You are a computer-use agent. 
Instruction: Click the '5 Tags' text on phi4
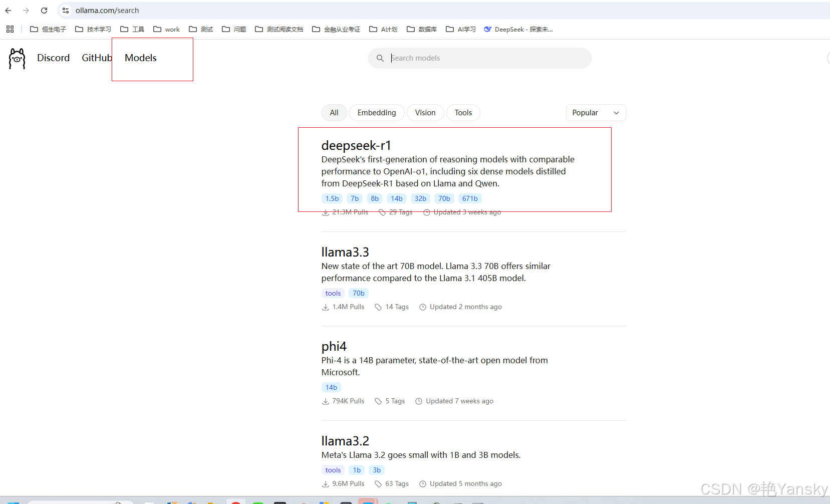pyautogui.click(x=395, y=401)
